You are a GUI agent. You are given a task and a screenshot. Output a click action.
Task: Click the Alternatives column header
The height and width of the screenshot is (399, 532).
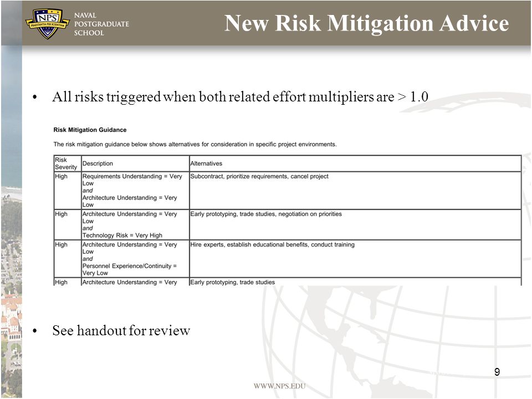[x=355, y=163]
